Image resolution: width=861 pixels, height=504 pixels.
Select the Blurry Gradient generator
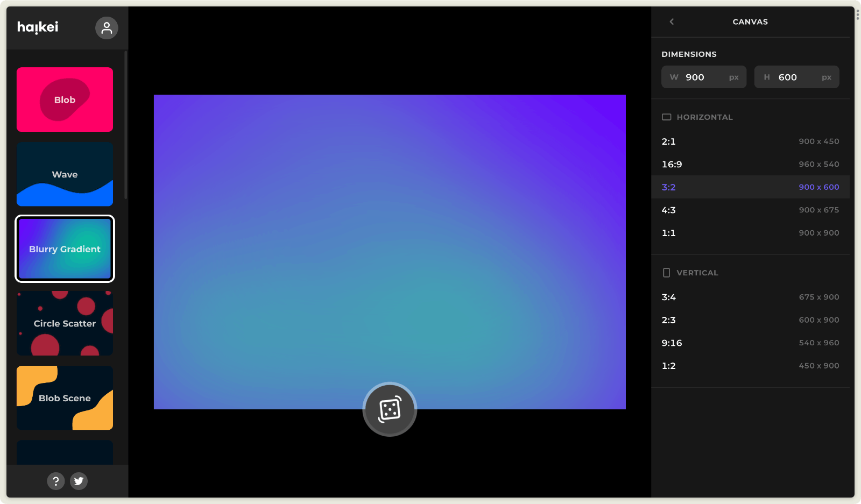(x=65, y=249)
